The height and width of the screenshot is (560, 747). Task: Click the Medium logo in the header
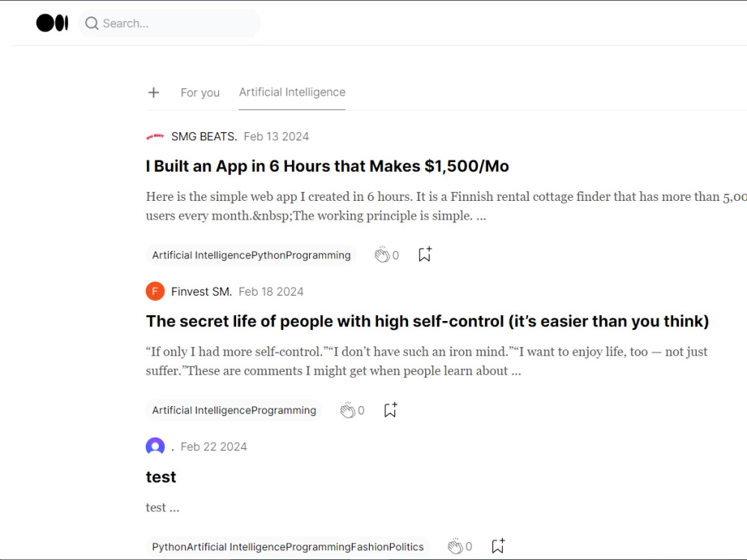click(x=52, y=22)
